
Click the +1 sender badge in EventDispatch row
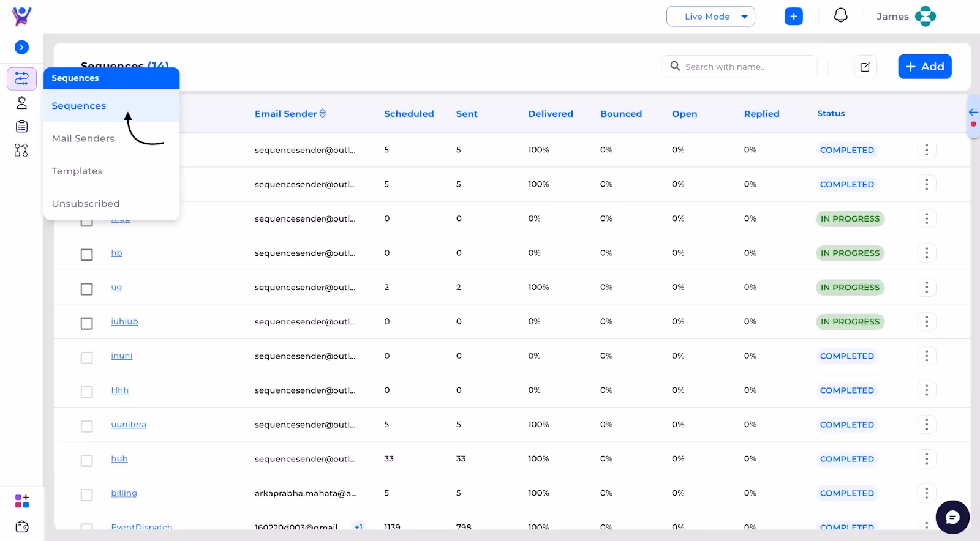coord(358,526)
